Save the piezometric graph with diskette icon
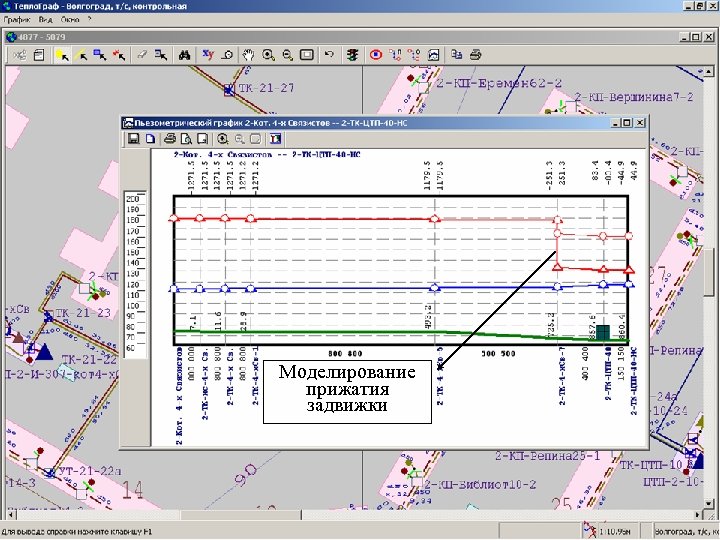This screenshot has height=540, width=720. tap(132, 139)
